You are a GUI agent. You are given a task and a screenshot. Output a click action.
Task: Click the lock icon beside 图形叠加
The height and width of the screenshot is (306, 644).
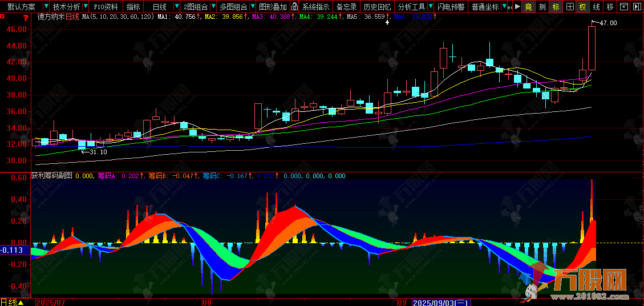point(294,7)
